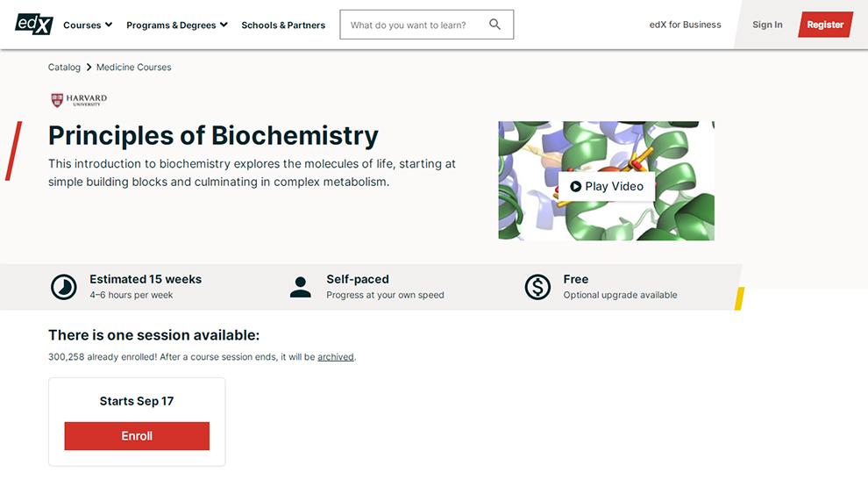This screenshot has width=868, height=480.
Task: Click the Enroll button
Action: click(137, 435)
